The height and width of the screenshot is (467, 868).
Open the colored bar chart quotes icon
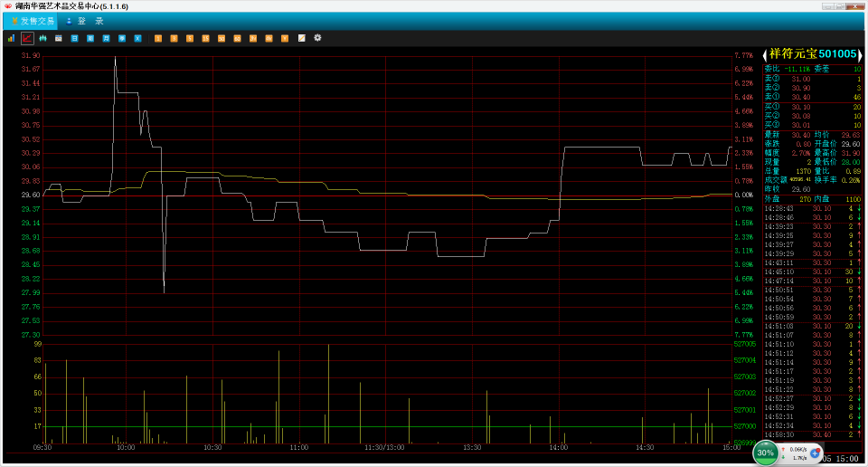point(11,38)
